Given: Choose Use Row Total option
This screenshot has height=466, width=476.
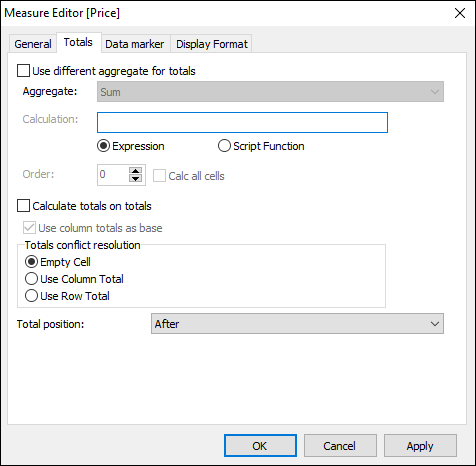Looking at the screenshot, I should (31, 296).
